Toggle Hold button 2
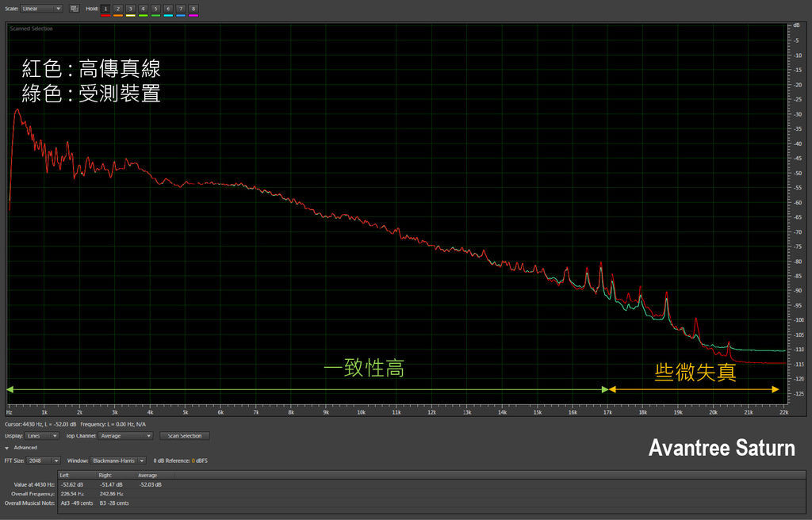 [x=117, y=9]
